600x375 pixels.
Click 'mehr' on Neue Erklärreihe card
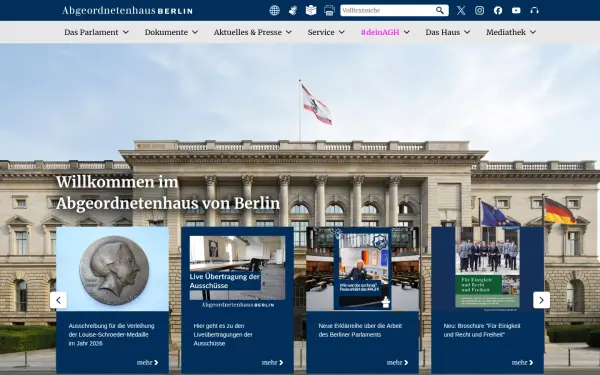pos(398,362)
